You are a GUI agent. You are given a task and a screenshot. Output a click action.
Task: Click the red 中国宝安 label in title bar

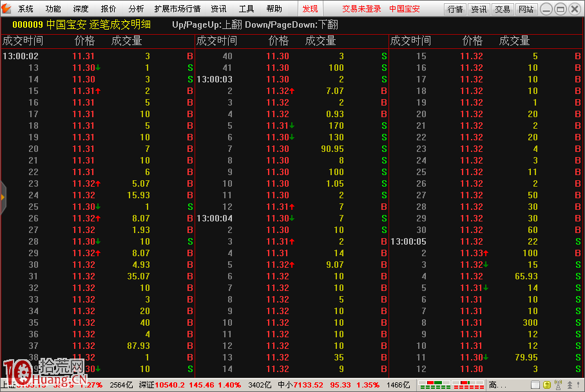coord(405,8)
